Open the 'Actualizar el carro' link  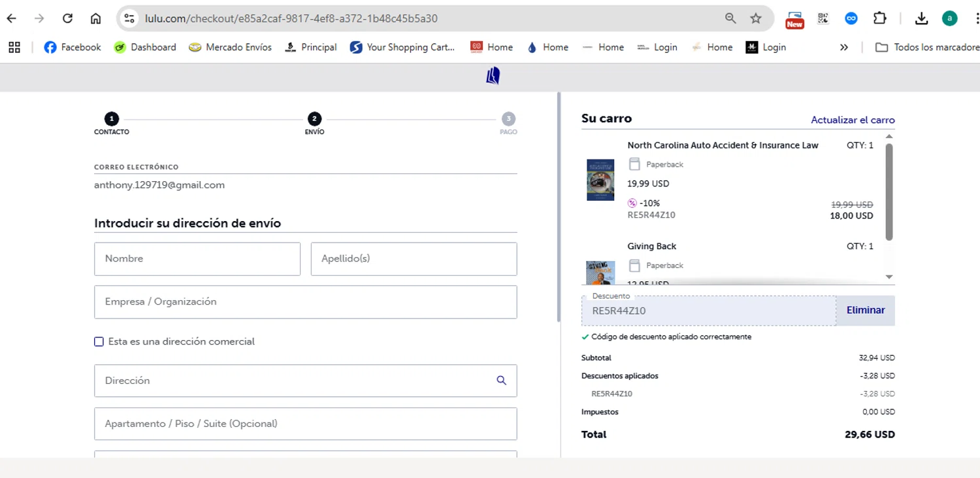pyautogui.click(x=853, y=120)
